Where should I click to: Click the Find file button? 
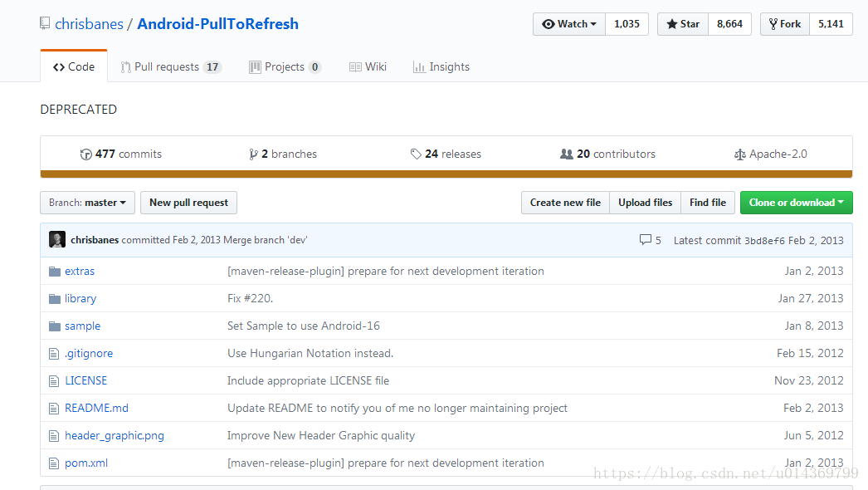[708, 203]
